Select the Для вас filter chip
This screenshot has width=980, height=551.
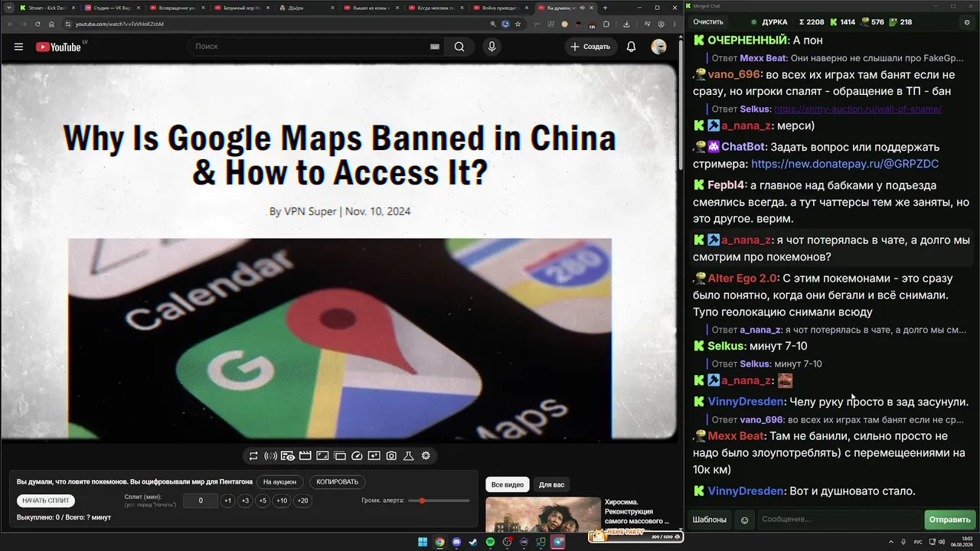(551, 484)
